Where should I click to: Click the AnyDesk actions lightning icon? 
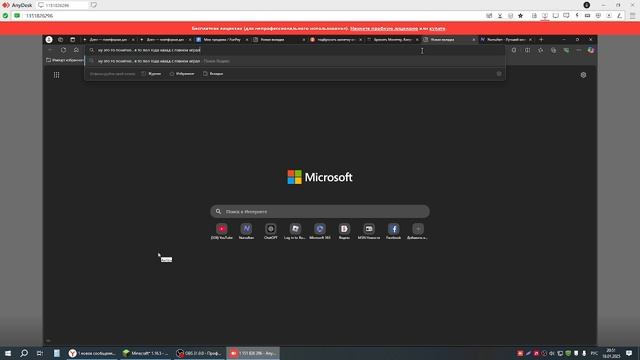[x=577, y=16]
